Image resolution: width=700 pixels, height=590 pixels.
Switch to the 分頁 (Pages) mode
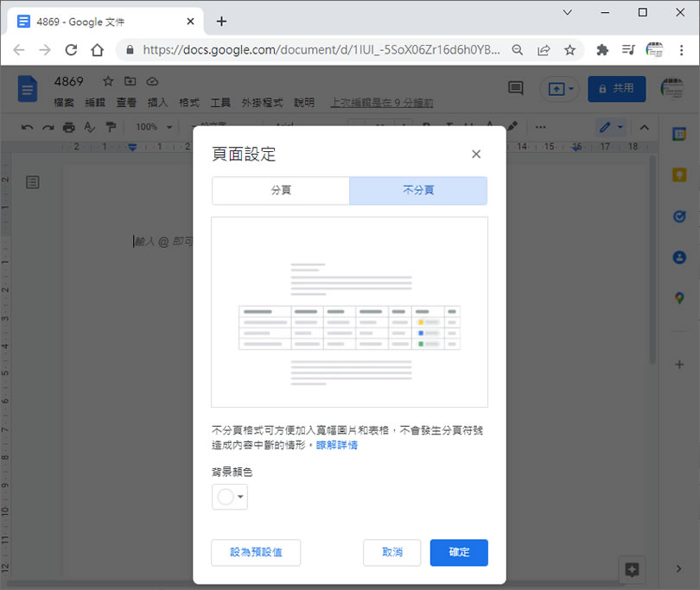[x=281, y=191]
